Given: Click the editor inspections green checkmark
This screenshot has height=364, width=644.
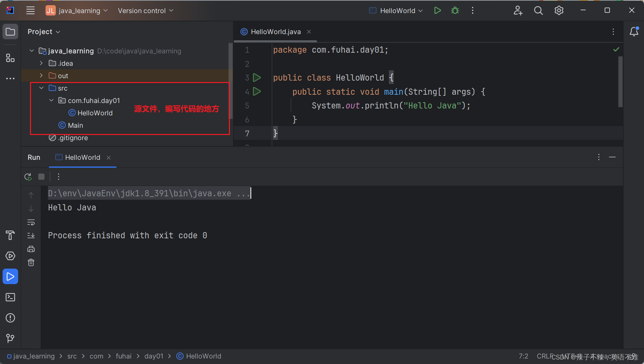Looking at the screenshot, I should tap(616, 50).
